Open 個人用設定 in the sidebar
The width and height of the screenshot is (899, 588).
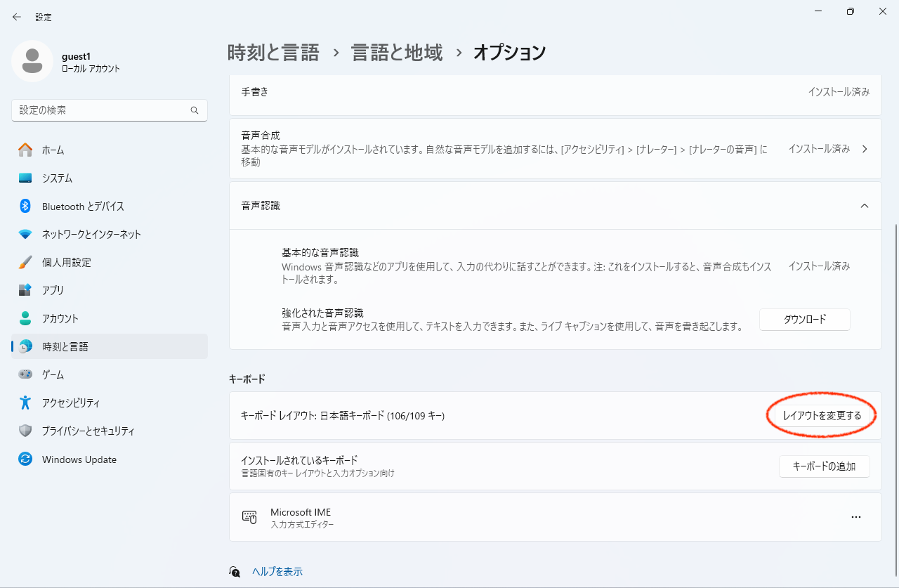coord(110,262)
